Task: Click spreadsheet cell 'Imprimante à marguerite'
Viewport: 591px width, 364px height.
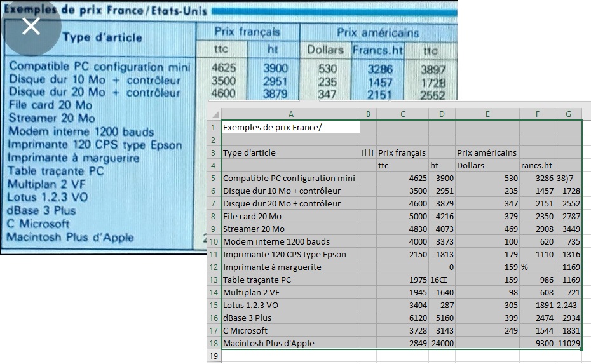Action: pos(290,267)
